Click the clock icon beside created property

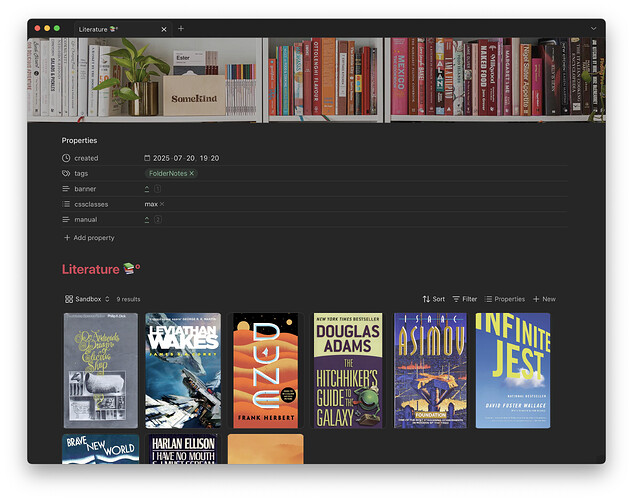point(66,158)
